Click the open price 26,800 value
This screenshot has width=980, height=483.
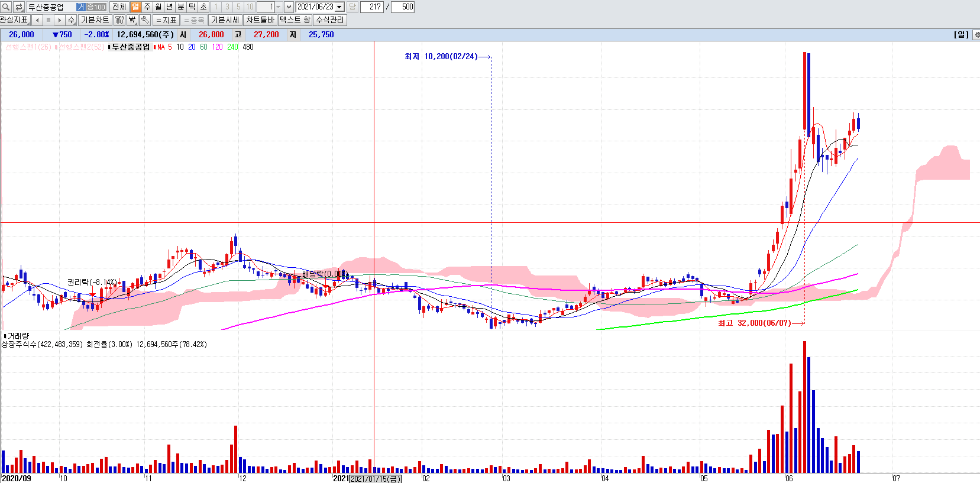(211, 35)
